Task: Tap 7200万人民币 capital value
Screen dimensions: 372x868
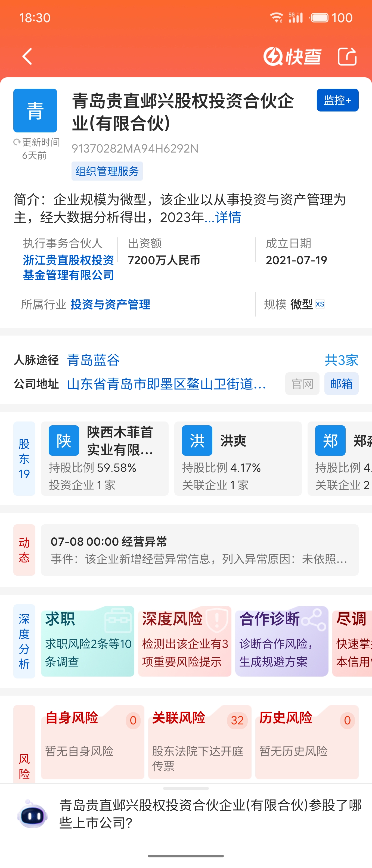Action: (164, 260)
